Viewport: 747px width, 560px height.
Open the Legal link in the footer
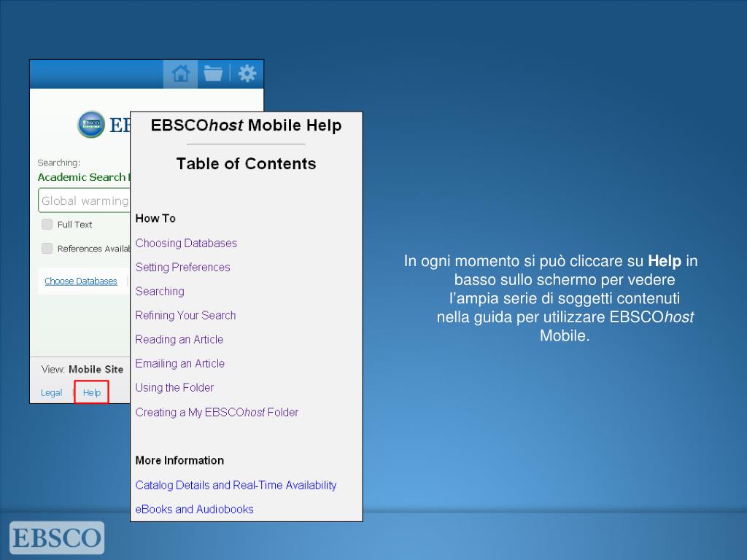point(52,392)
